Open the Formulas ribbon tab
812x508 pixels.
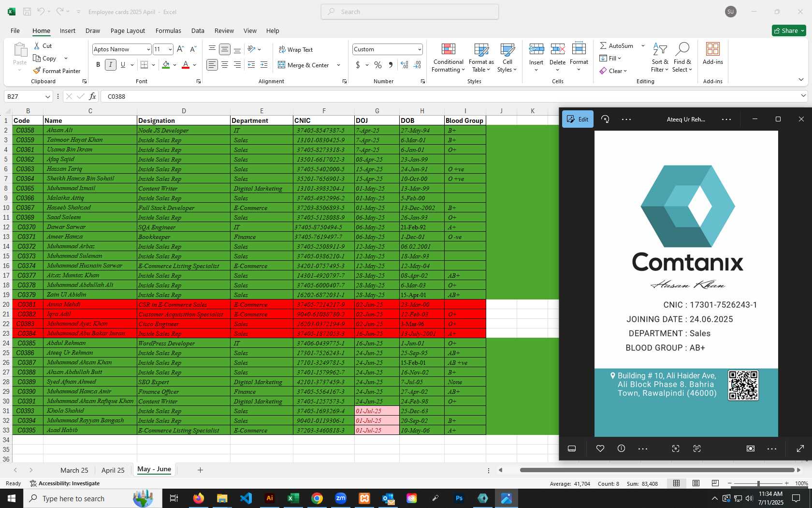click(168, 30)
